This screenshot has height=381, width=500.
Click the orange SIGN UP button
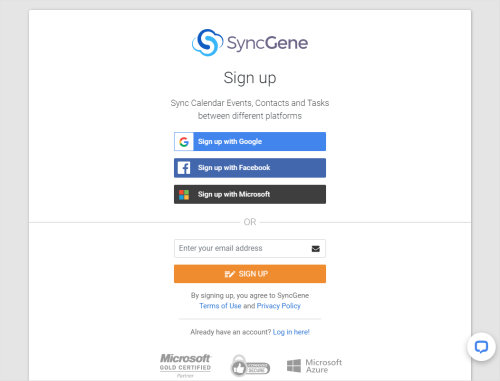[x=250, y=274]
